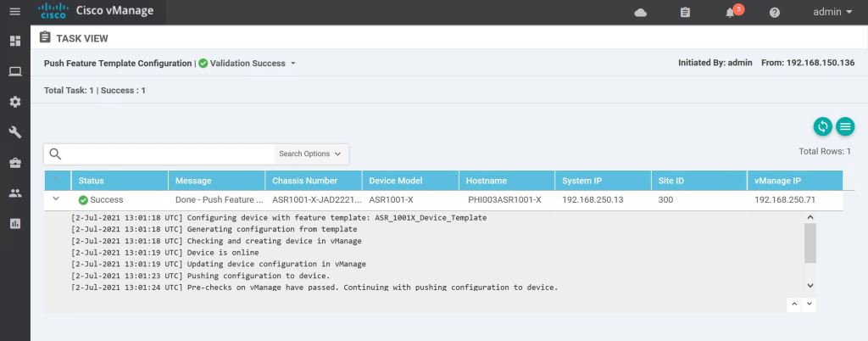Open the Tools wrench sidebar icon
The height and width of the screenshot is (341, 868).
pyautogui.click(x=14, y=132)
